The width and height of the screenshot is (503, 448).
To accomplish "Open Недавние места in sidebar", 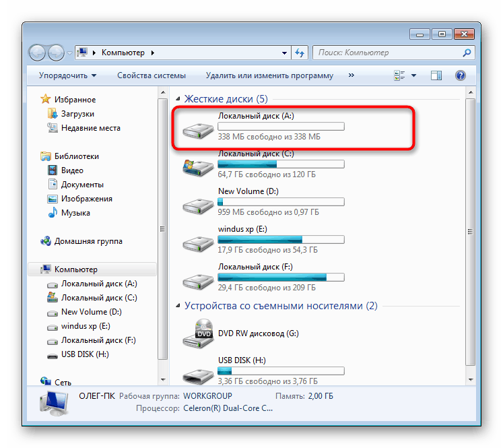I will (91, 128).
